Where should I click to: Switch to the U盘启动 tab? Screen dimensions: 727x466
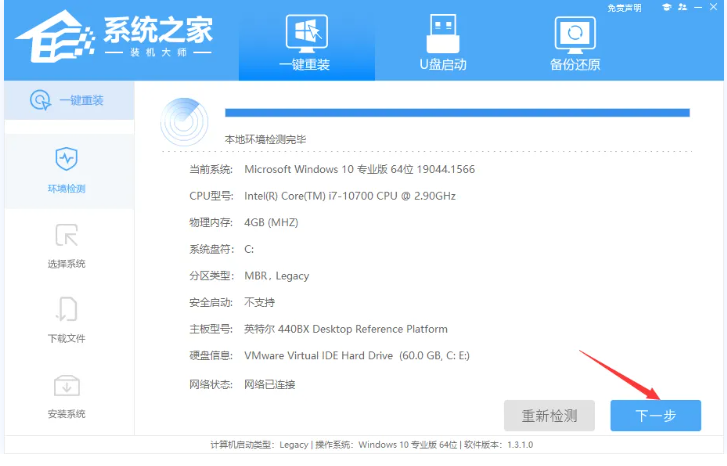[x=443, y=41]
